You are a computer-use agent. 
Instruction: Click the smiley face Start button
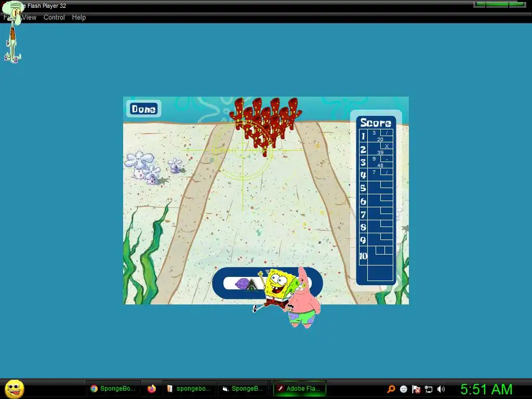pyautogui.click(x=14, y=389)
